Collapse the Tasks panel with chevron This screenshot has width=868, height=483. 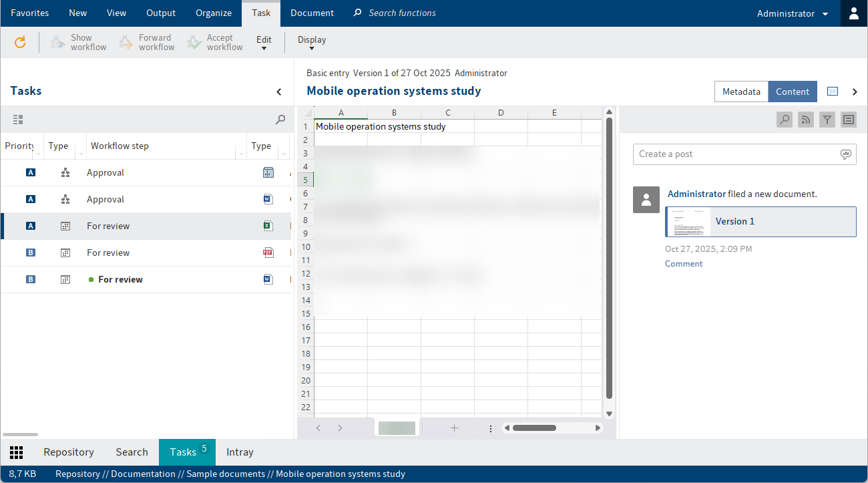coord(279,92)
